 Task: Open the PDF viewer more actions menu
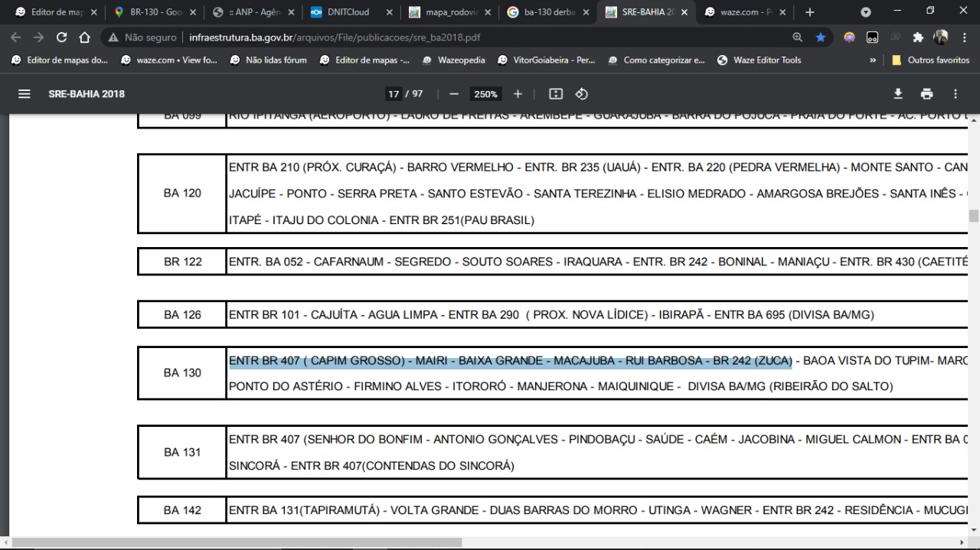pos(955,94)
